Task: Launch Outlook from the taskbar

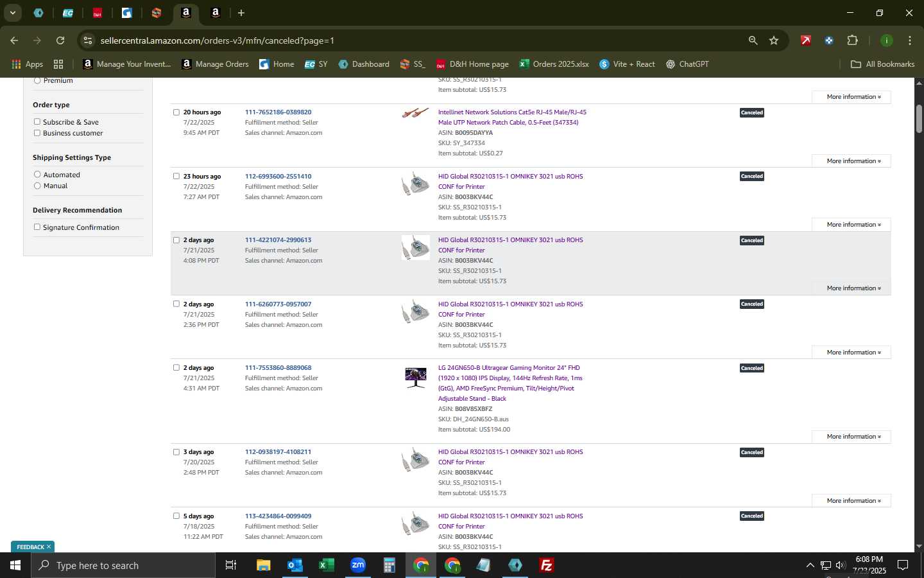Action: [295, 565]
